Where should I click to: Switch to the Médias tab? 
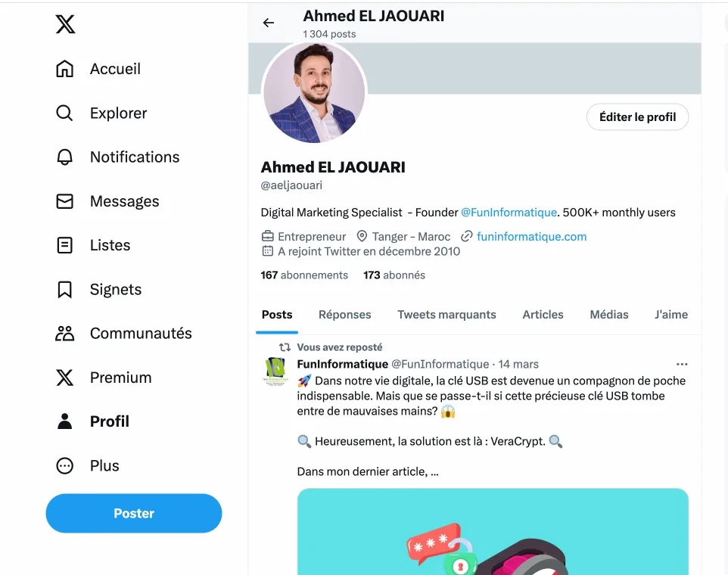tap(609, 315)
